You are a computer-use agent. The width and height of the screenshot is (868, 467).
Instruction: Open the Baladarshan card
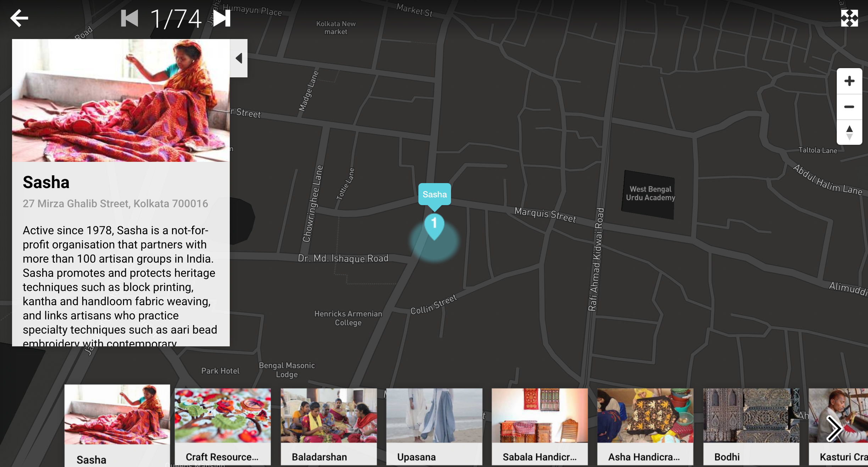click(329, 427)
